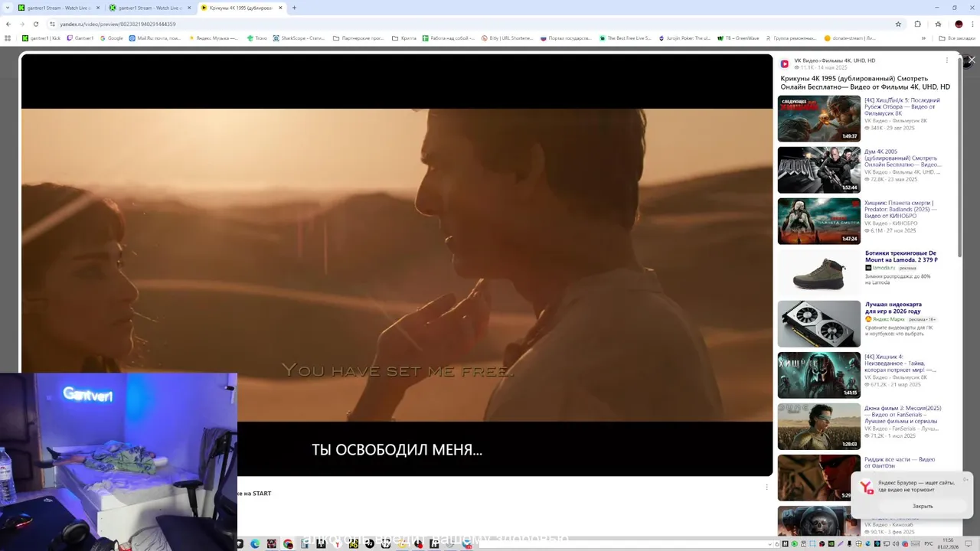Open the Дюна фильм 3: Мессия thumbnail
The image size is (980, 551).
coord(819,426)
